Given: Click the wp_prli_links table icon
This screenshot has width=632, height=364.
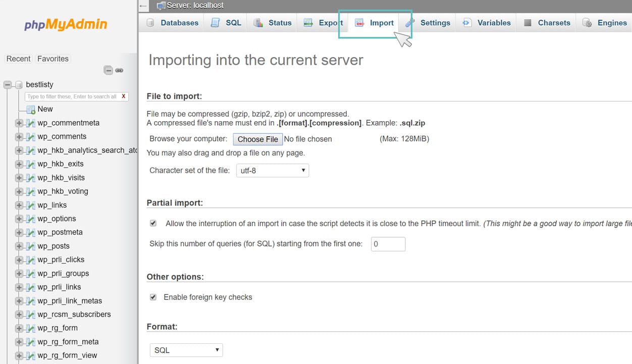Looking at the screenshot, I should (x=30, y=287).
